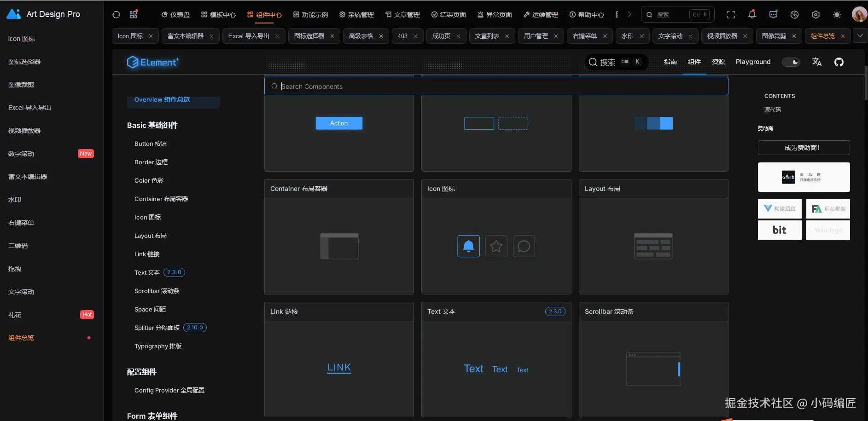
Task: Click the Element Plus logo
Action: (x=153, y=62)
